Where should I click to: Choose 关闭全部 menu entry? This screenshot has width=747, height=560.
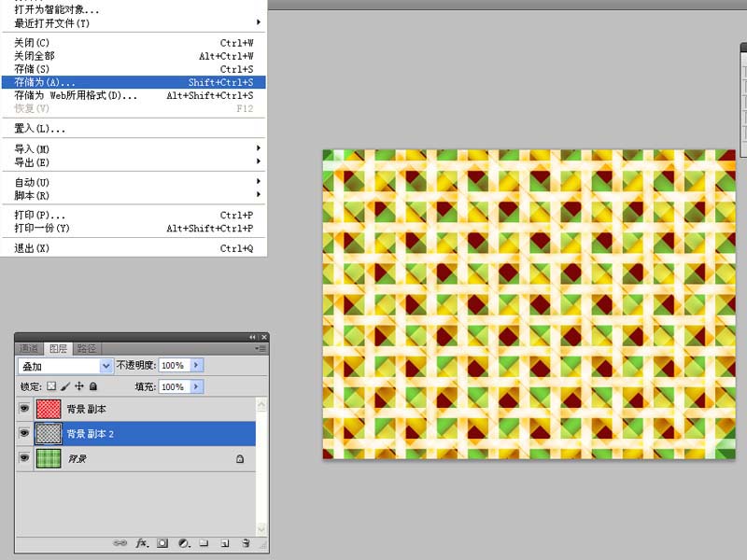pyautogui.click(x=134, y=56)
